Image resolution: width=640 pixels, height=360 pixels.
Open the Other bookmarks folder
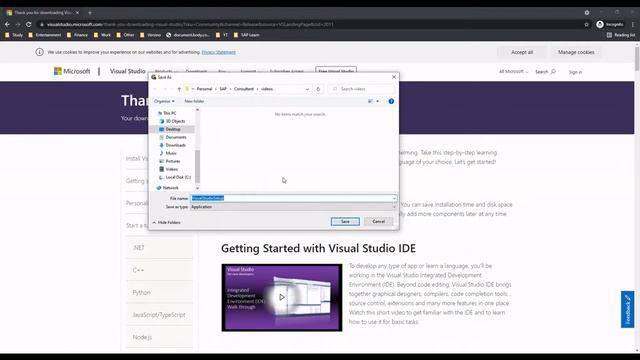pyautogui.click(x=125, y=35)
